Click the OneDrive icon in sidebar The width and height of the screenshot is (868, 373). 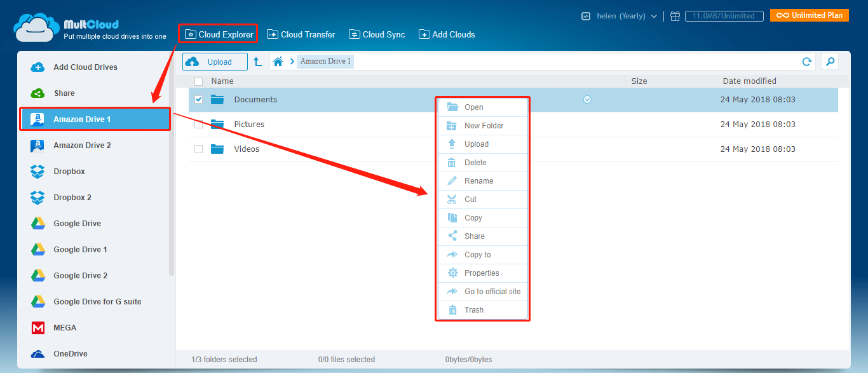pyautogui.click(x=37, y=354)
